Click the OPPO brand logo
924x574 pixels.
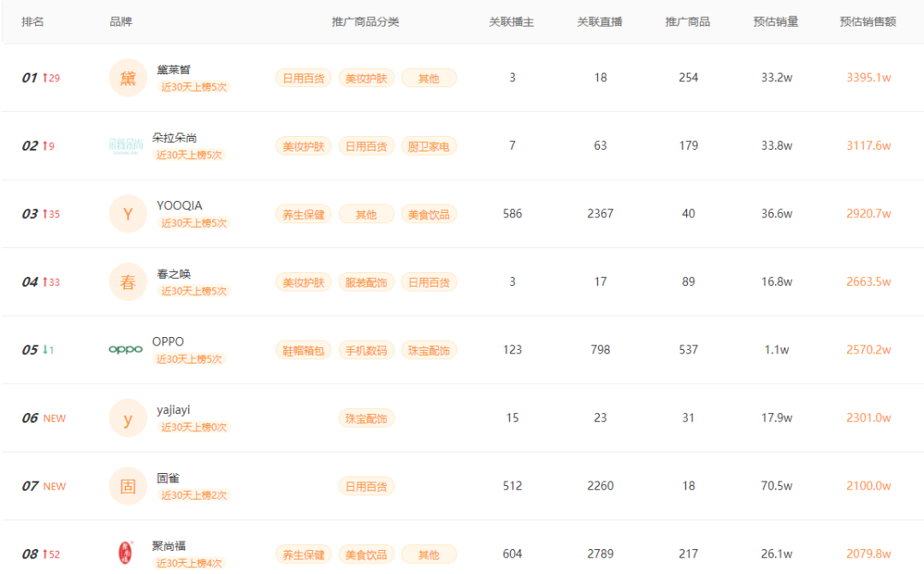126,350
